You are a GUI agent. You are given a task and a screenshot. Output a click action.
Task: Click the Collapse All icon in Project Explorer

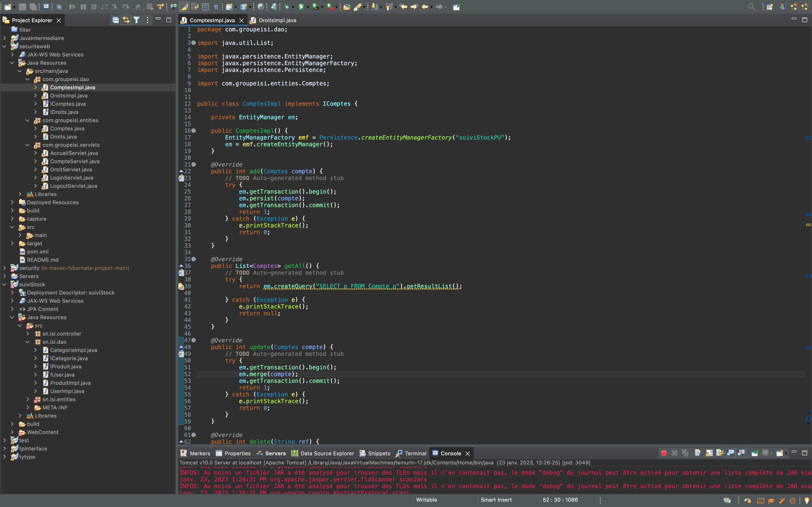(x=116, y=20)
